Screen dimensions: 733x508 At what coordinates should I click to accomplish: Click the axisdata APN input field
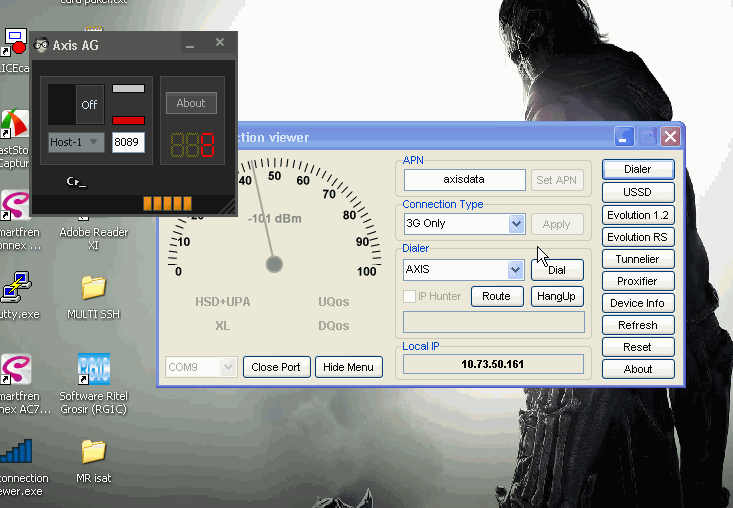point(465,180)
